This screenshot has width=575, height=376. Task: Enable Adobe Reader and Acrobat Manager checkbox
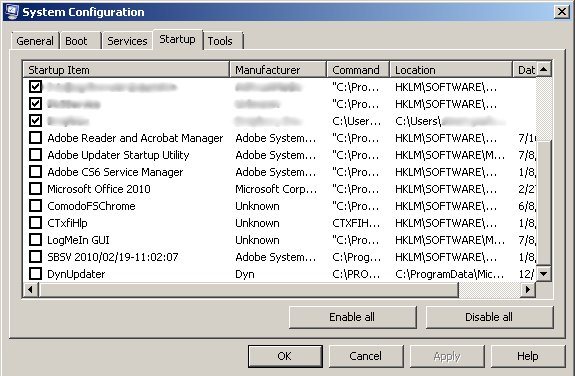tap(35, 138)
